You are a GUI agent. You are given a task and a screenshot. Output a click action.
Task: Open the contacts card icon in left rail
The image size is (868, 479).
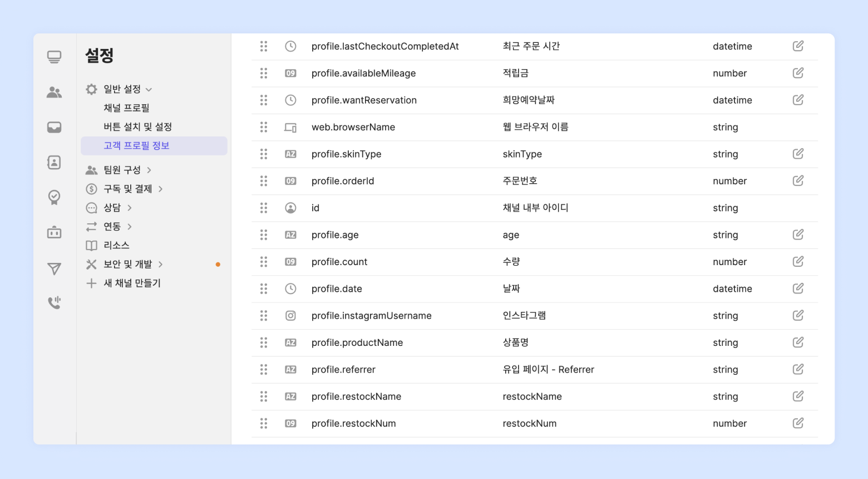[x=54, y=163]
